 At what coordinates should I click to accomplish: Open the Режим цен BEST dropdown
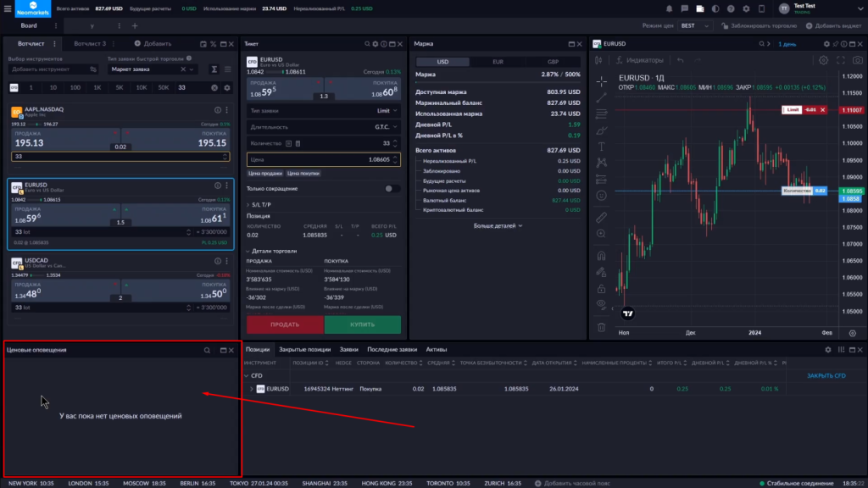[694, 26]
